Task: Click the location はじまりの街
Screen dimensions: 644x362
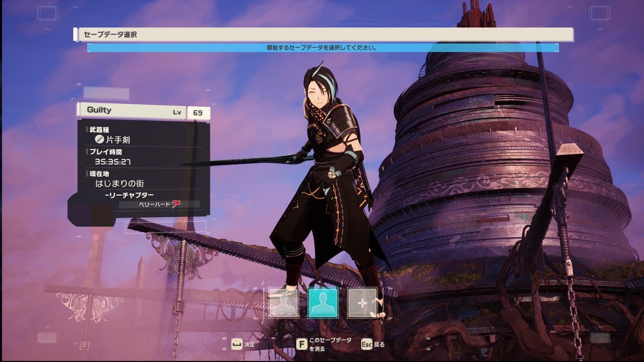Action: click(120, 183)
